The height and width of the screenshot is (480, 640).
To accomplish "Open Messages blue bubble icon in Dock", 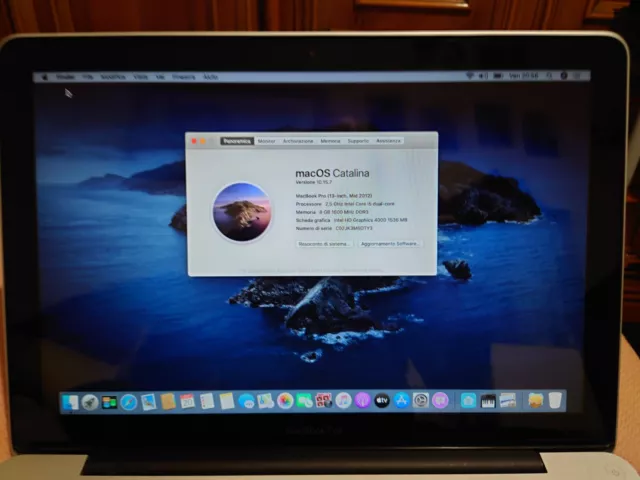I will click(246, 401).
